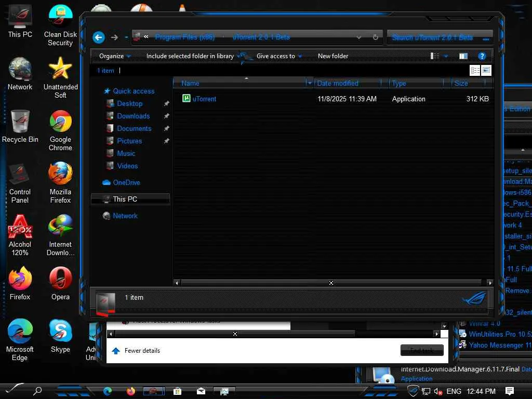532x399 pixels.
Task: Click the uTorrent 2.0.1 Beta breadcrumb
Action: coord(261,37)
